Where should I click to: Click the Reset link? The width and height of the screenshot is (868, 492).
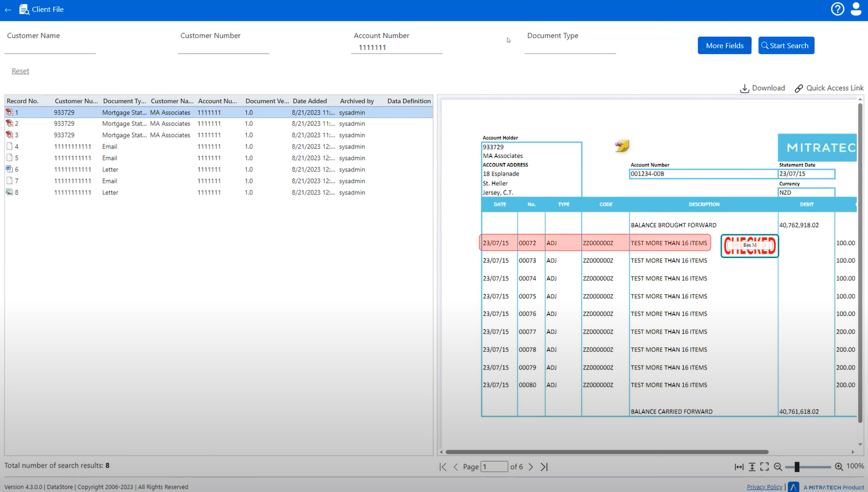20,71
